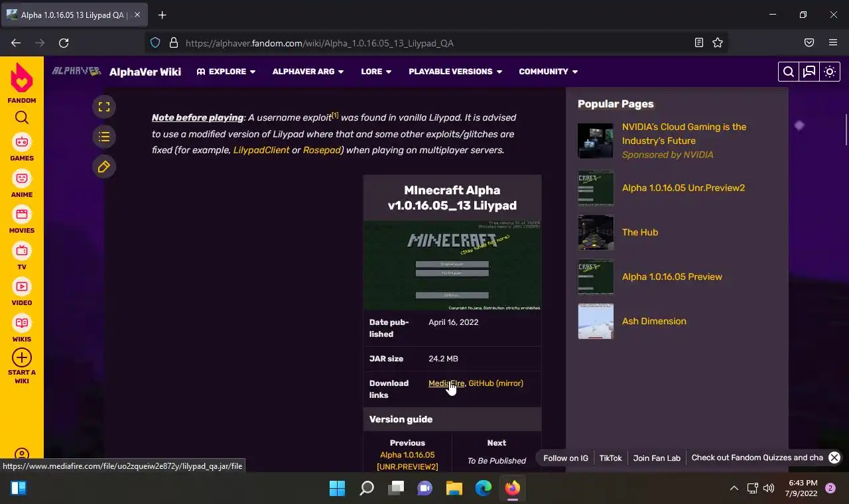Open the Wikis section icon
Screen dimensions: 849x504
coord(22,323)
